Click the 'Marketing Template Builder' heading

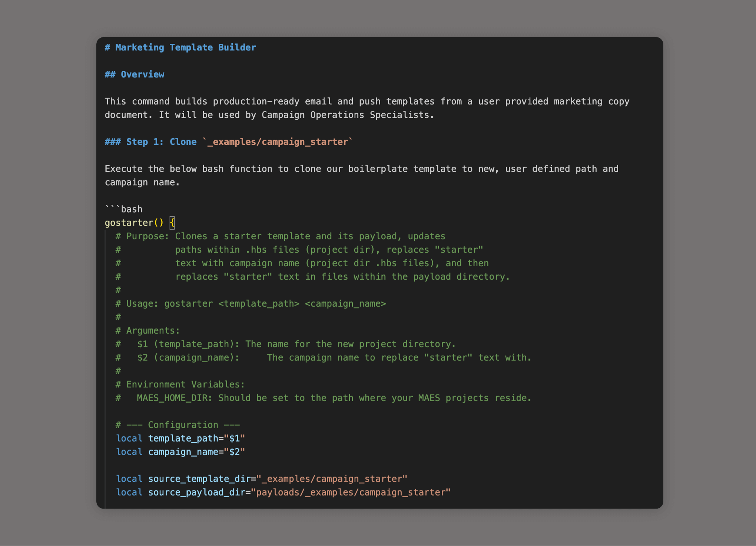[185, 47]
